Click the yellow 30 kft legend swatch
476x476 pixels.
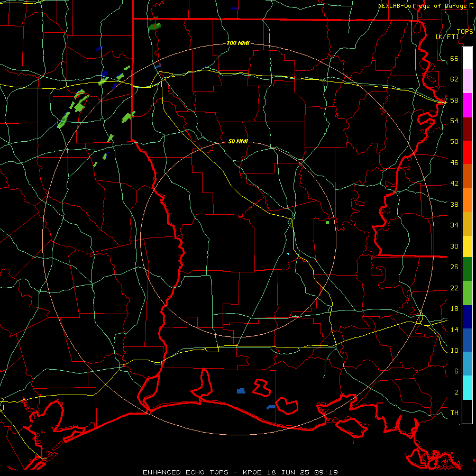click(x=467, y=246)
